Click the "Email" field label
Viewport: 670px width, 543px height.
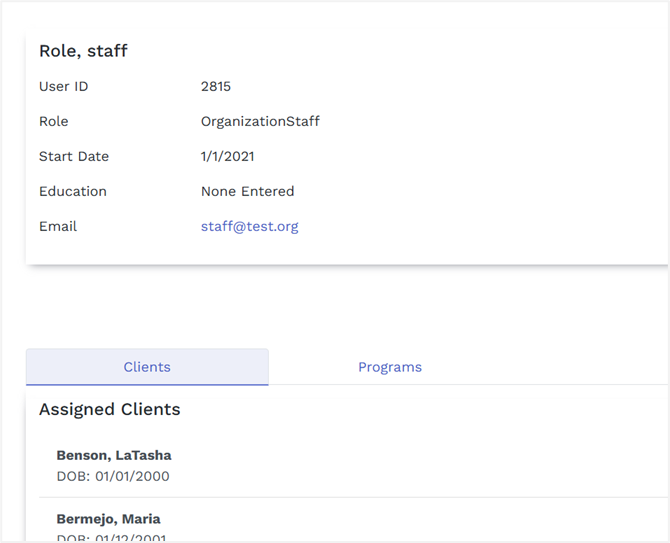[58, 226]
